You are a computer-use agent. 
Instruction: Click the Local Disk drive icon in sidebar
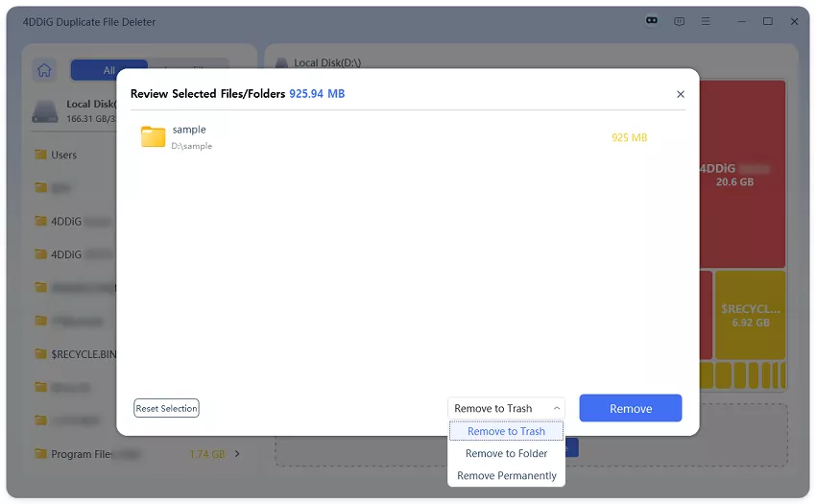pos(45,111)
